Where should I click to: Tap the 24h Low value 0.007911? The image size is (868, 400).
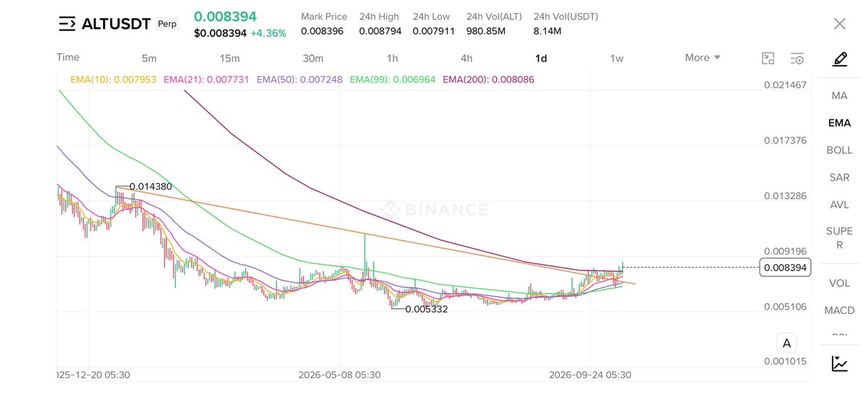[x=434, y=32]
